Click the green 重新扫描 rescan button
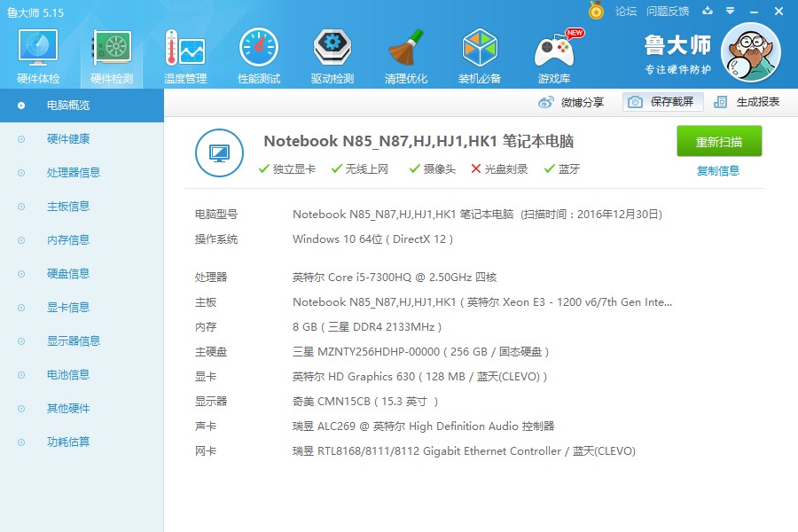Screen dimensions: 798x532 [x=718, y=140]
